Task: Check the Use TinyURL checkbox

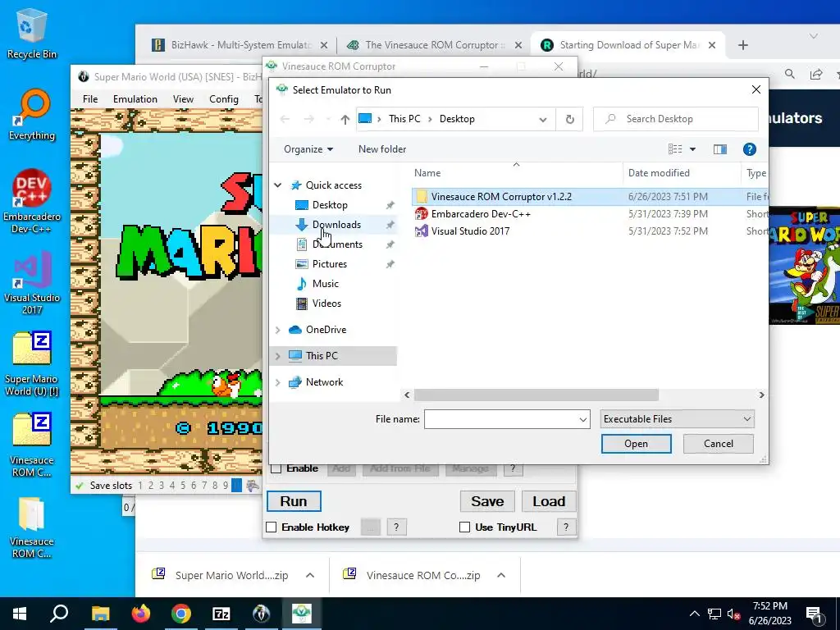Action: coord(464,527)
